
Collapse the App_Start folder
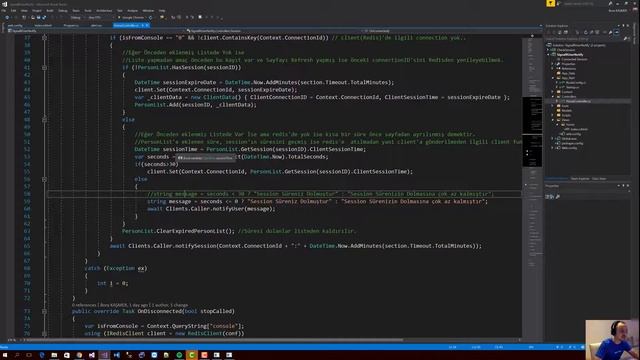553,78
